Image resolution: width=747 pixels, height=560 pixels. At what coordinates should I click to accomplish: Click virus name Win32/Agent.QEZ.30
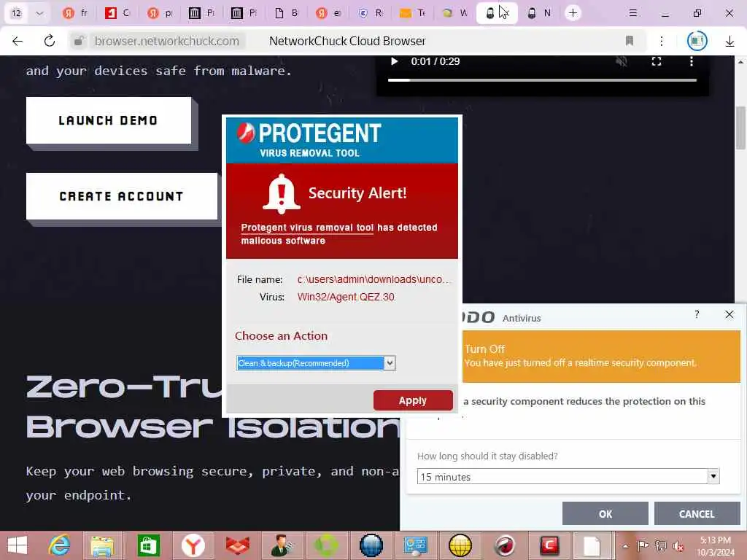pyautogui.click(x=346, y=297)
